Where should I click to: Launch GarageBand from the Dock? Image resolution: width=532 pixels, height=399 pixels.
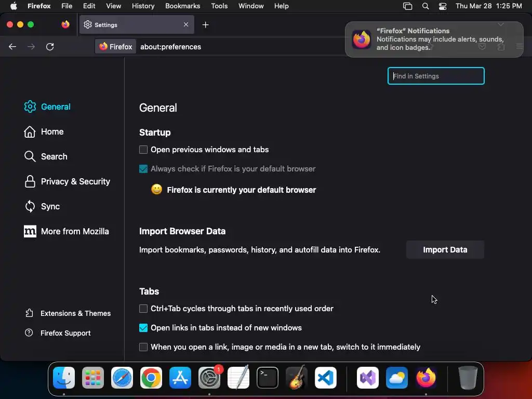[x=297, y=378]
